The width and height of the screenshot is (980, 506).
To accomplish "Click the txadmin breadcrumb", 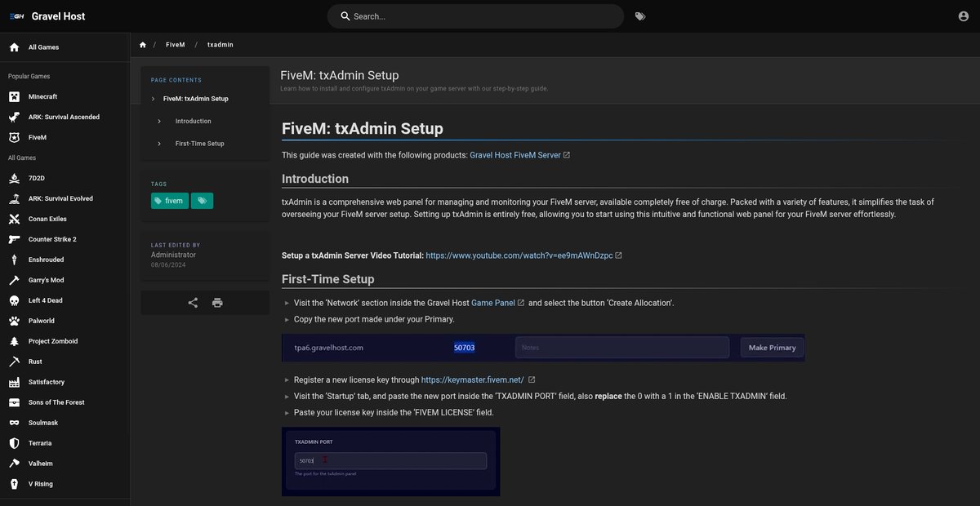I will pyautogui.click(x=220, y=45).
